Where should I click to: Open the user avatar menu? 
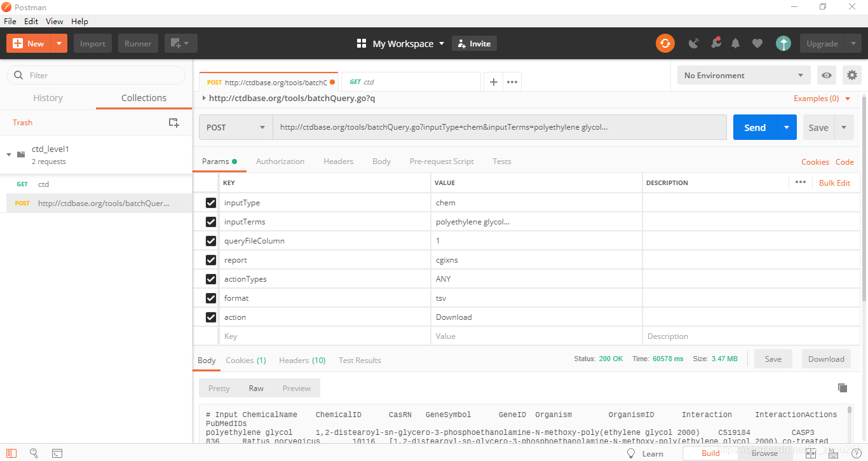(783, 43)
